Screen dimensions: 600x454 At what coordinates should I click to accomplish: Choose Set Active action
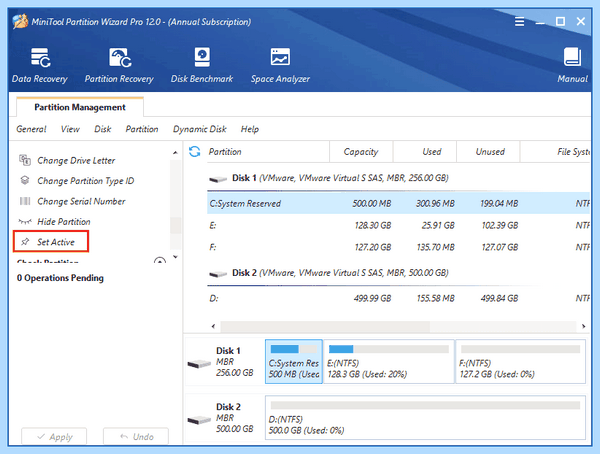coord(55,242)
